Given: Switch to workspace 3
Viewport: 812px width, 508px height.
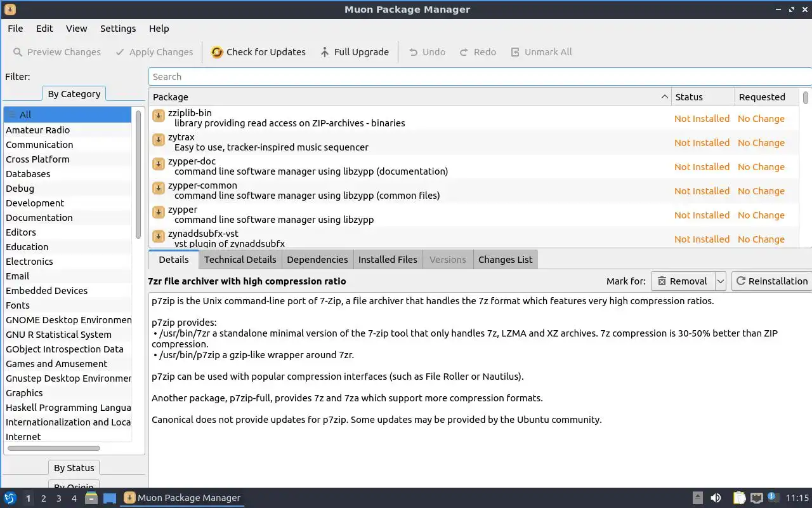Looking at the screenshot, I should pos(58,498).
